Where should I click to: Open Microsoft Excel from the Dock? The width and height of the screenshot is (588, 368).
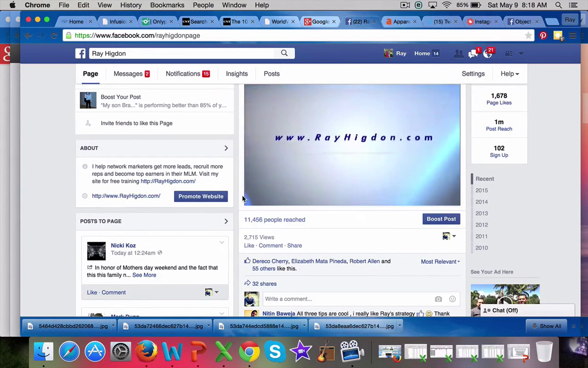224,352
